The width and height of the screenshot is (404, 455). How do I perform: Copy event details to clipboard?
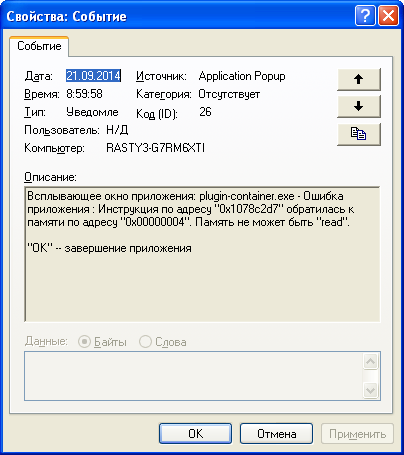[x=359, y=134]
